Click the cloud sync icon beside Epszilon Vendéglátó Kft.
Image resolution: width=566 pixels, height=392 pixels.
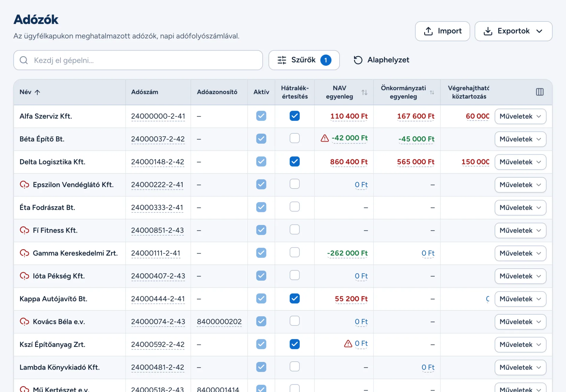pyautogui.click(x=24, y=185)
